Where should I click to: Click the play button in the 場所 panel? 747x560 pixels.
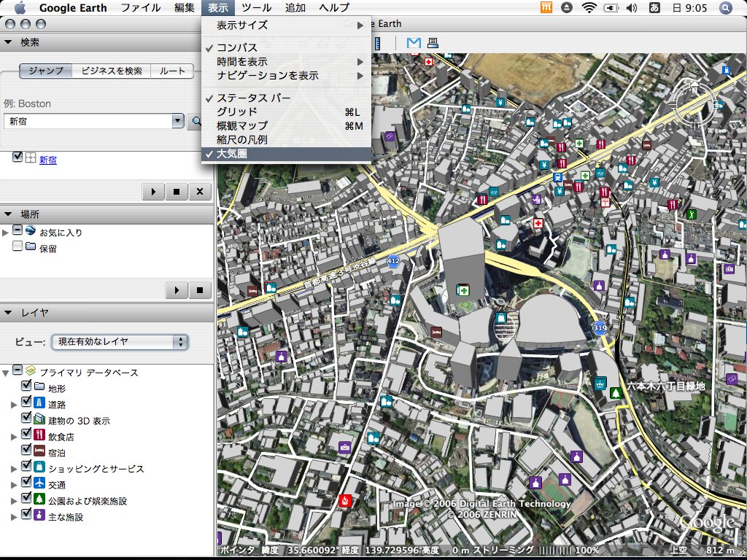177,289
